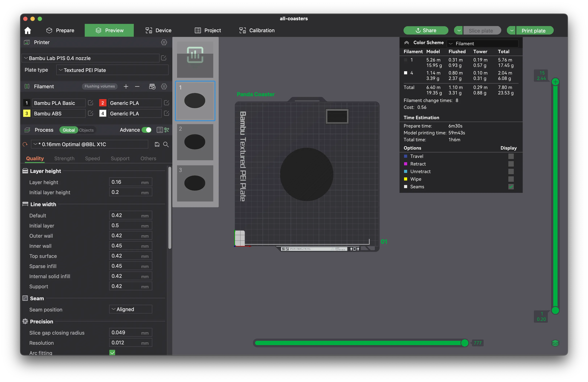Enable Unretract display checkbox
The width and height of the screenshot is (588, 382).
(x=511, y=171)
